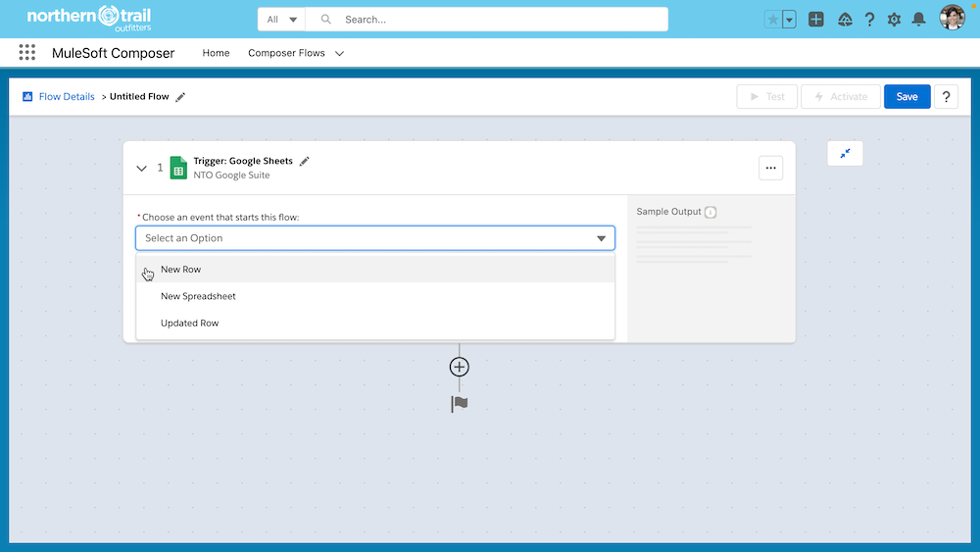Choose the New Spreadsheet event option
Image resolution: width=980 pixels, height=552 pixels.
(375, 296)
